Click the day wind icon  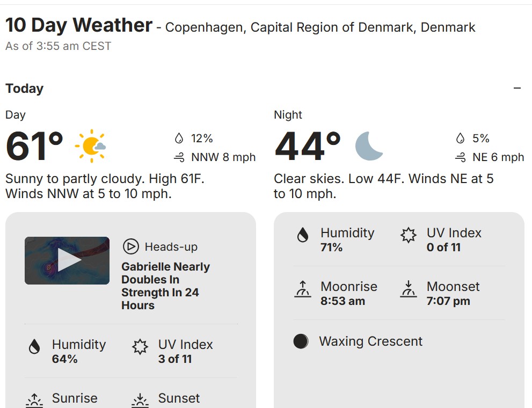[179, 157]
